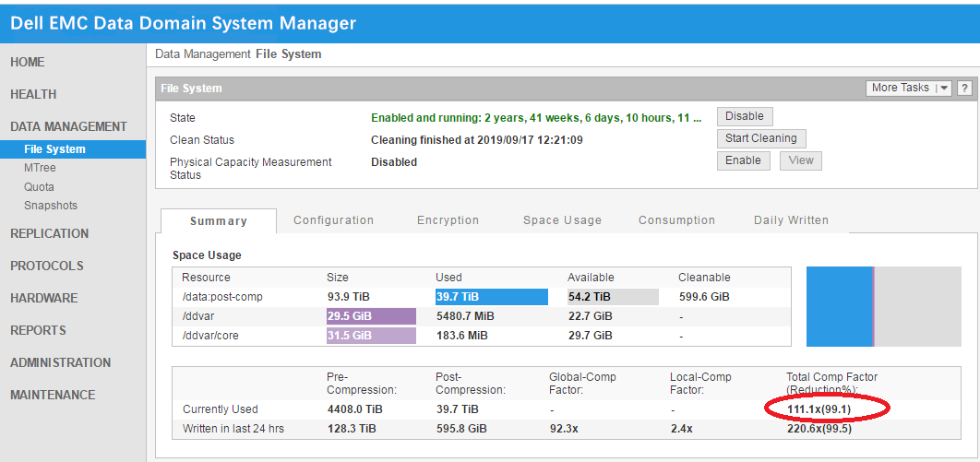Click the Enabled and running state text
Image resolution: width=980 pixels, height=462 pixels.
(536, 117)
